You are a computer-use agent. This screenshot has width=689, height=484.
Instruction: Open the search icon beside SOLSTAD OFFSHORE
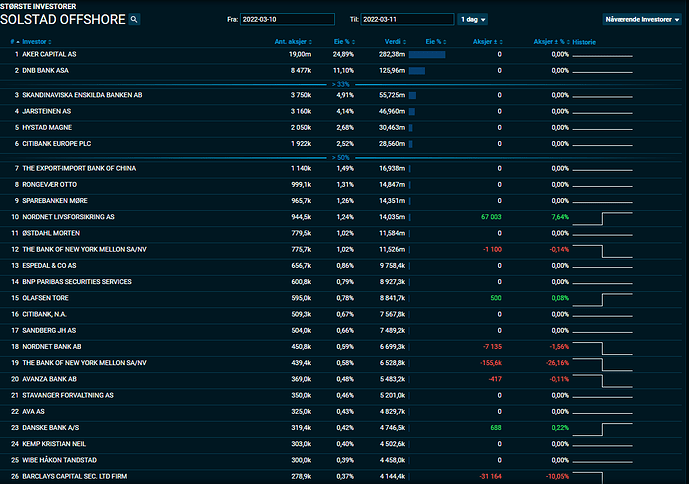pyautogui.click(x=134, y=19)
